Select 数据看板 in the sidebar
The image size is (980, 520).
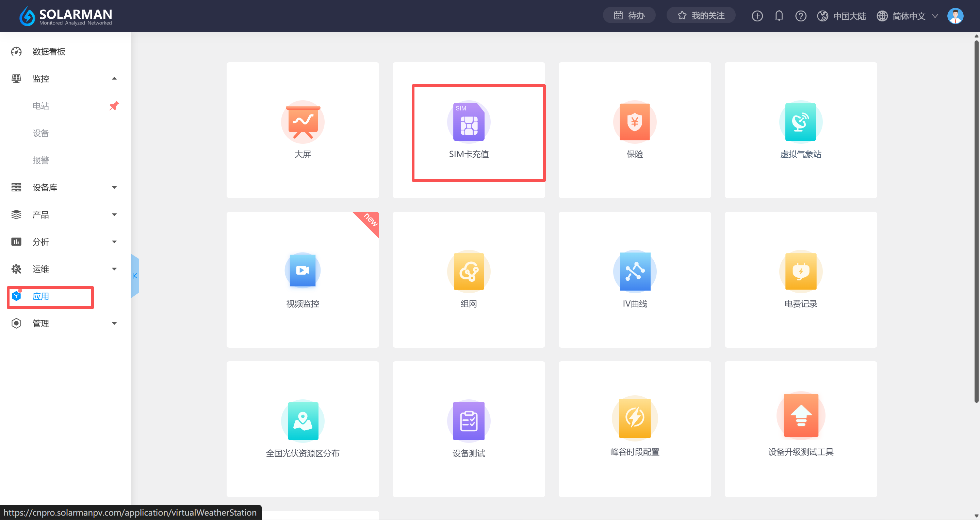point(49,52)
